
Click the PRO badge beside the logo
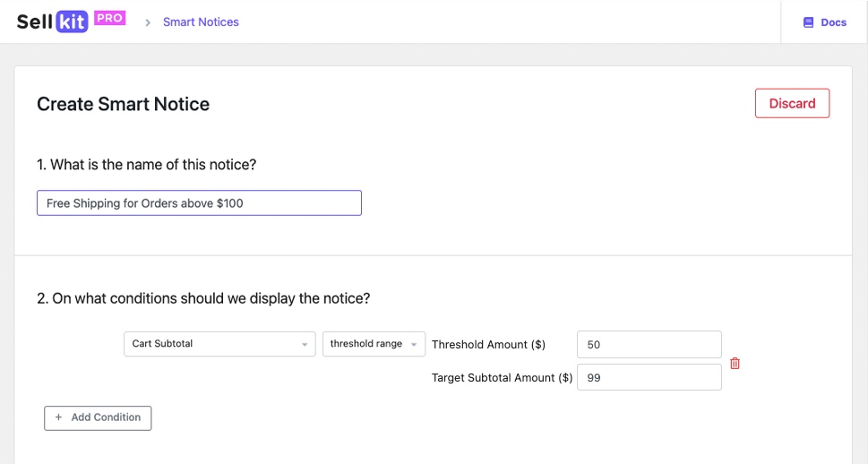point(109,17)
